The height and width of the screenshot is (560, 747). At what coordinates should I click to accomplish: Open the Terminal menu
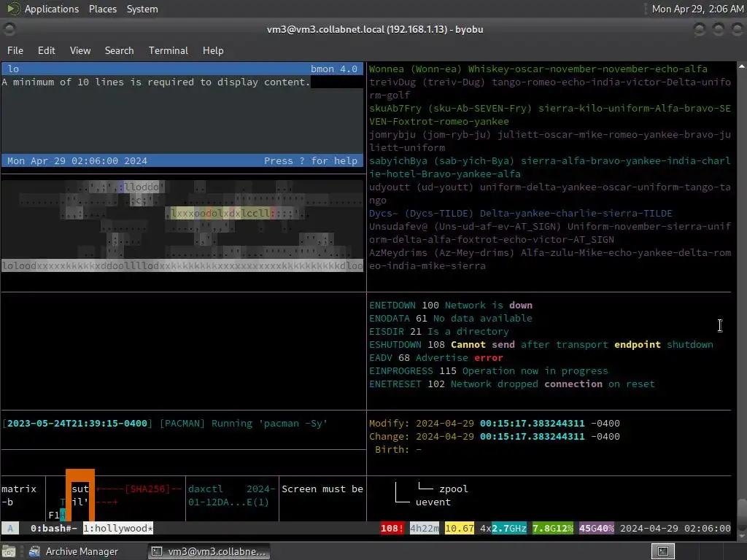point(169,50)
